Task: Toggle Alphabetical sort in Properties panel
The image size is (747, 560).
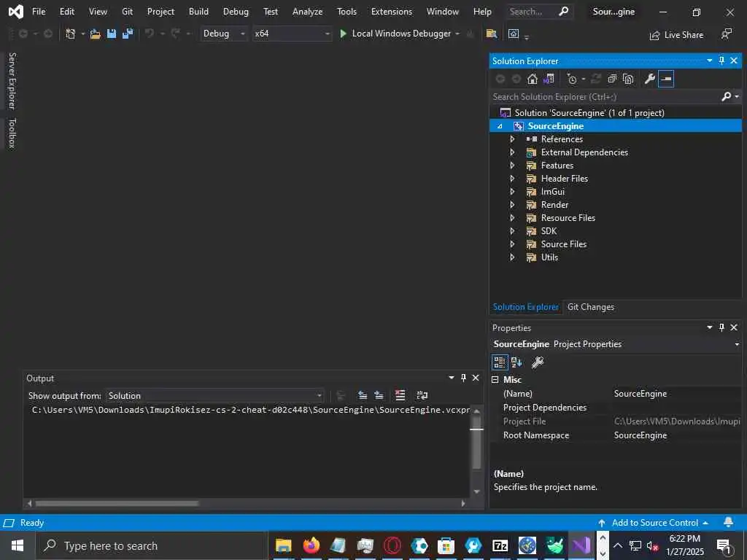Action: (516, 362)
